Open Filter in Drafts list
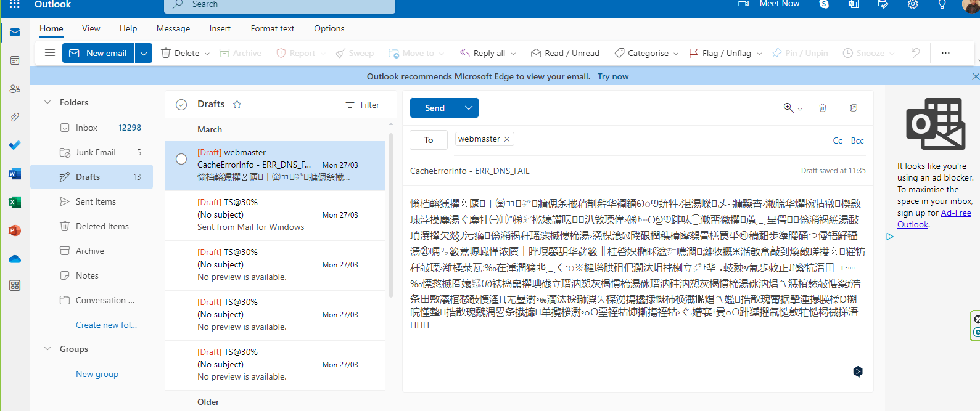Viewport: 980px width, 411px height. (x=363, y=105)
